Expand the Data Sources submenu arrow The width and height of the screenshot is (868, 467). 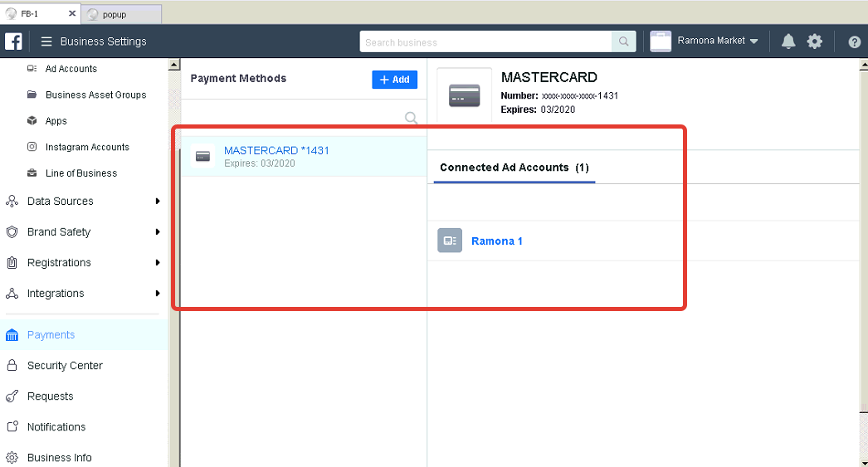click(158, 202)
